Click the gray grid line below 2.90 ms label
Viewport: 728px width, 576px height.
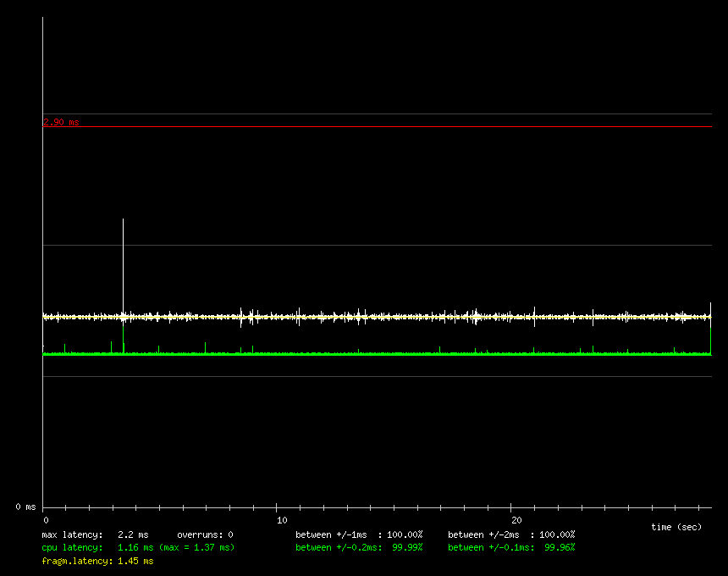tap(381, 127)
